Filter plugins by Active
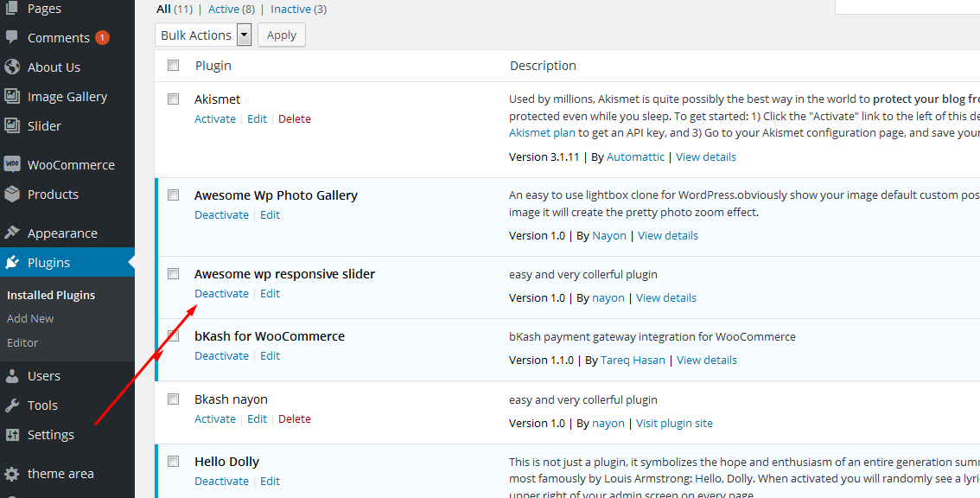This screenshot has width=980, height=498. (224, 10)
